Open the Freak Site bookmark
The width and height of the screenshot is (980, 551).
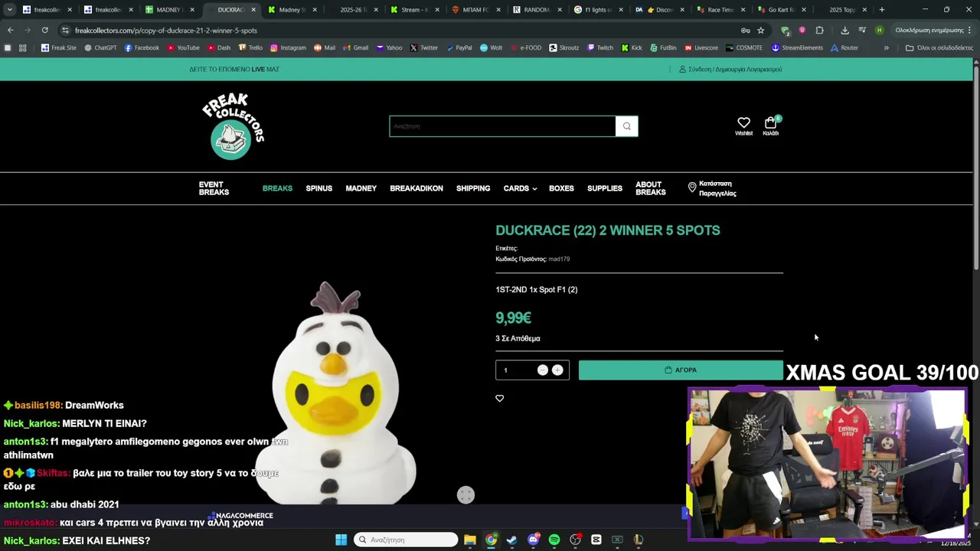click(59, 47)
